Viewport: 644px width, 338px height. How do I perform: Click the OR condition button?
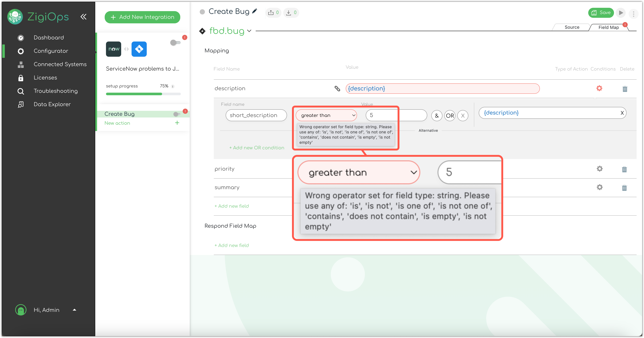click(450, 116)
